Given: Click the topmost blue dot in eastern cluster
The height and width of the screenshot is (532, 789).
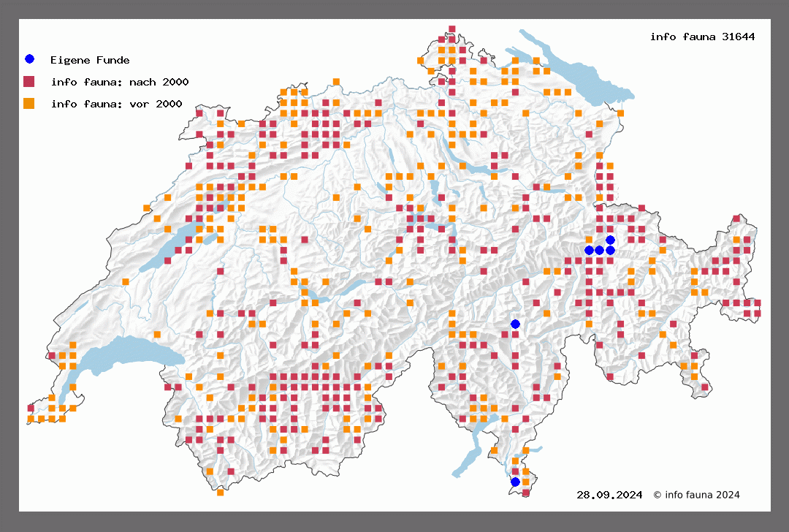Looking at the screenshot, I should point(610,240).
